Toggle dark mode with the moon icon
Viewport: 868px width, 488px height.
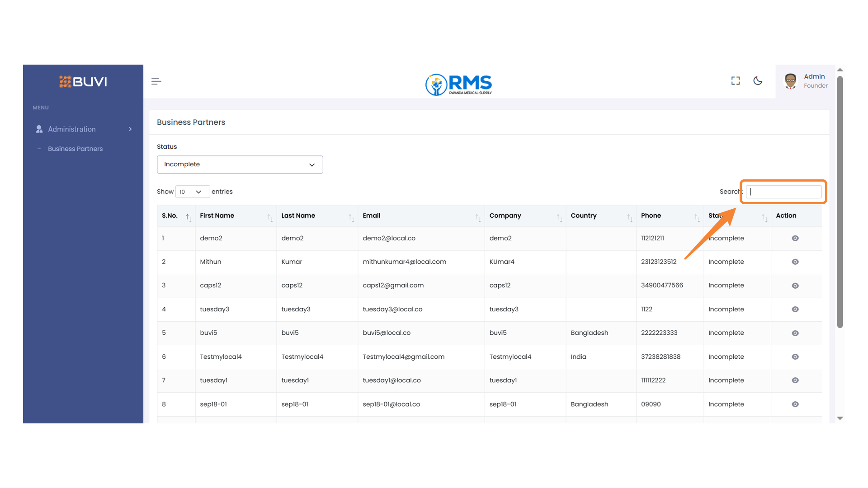click(758, 81)
